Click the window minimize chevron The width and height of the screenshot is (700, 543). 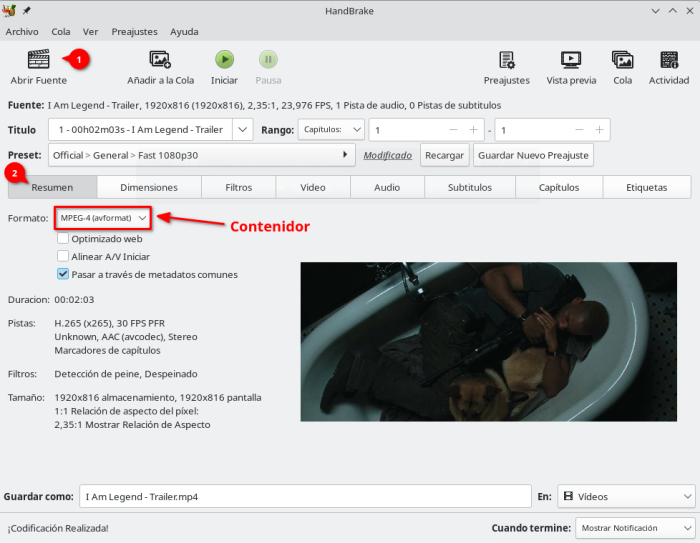pos(655,11)
